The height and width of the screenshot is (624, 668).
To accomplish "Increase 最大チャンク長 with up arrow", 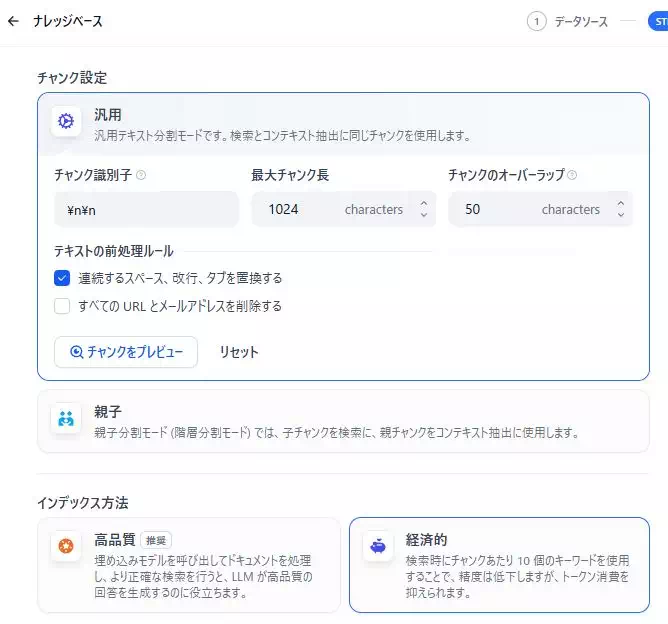I will (x=423, y=204).
